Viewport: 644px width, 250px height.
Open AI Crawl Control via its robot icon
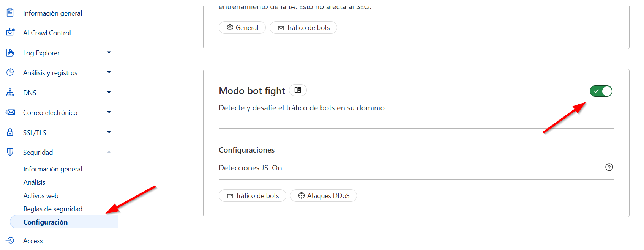tap(10, 32)
